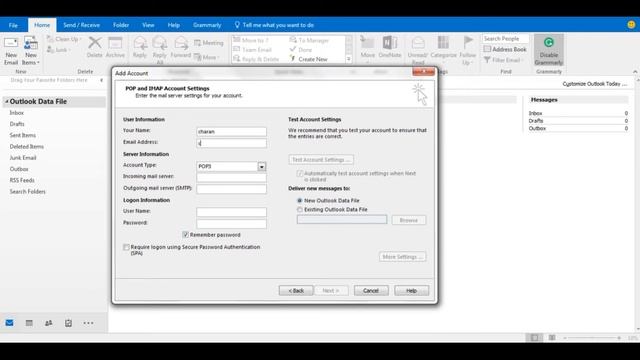
Task: Toggle Automatically test account settings checkbox
Action: (x=300, y=173)
